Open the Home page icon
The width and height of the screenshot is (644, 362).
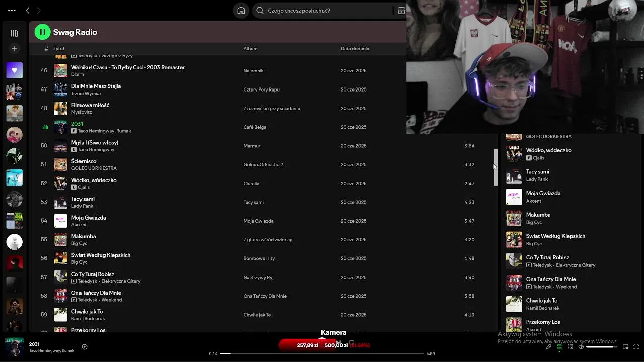pos(241,10)
